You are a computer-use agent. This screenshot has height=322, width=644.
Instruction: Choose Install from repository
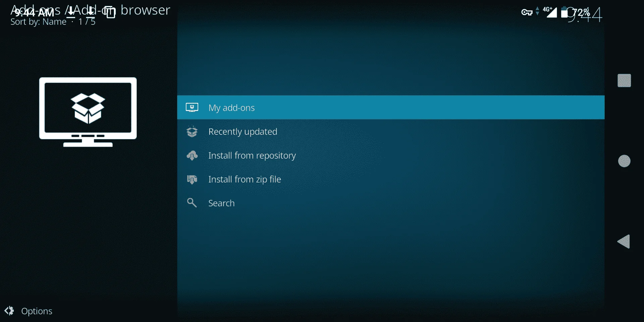click(x=391, y=155)
